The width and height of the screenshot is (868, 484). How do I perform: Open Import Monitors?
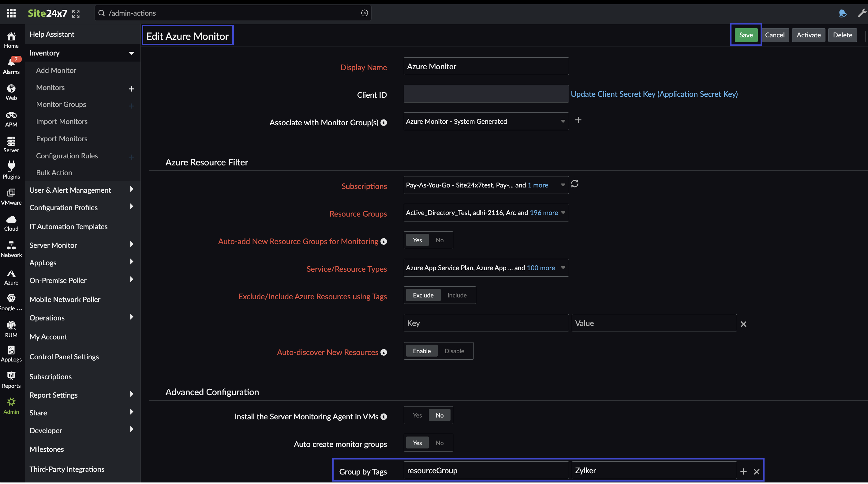pos(62,122)
